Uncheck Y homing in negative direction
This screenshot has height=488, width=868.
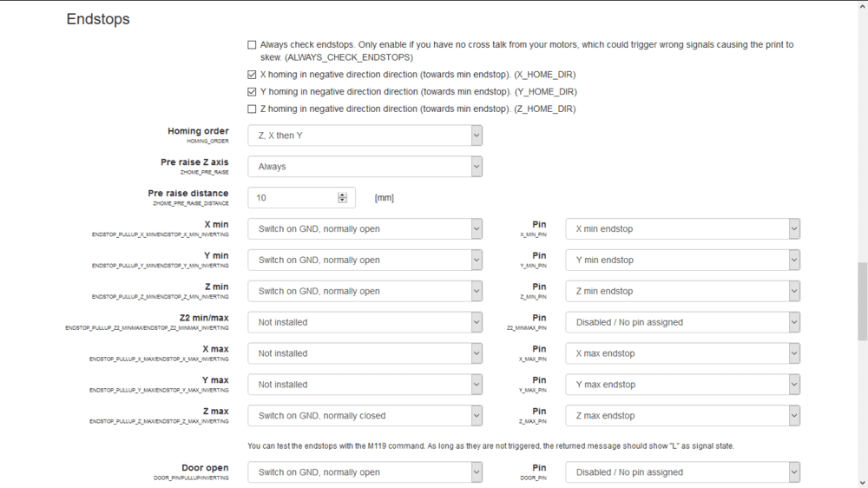pyautogui.click(x=252, y=92)
